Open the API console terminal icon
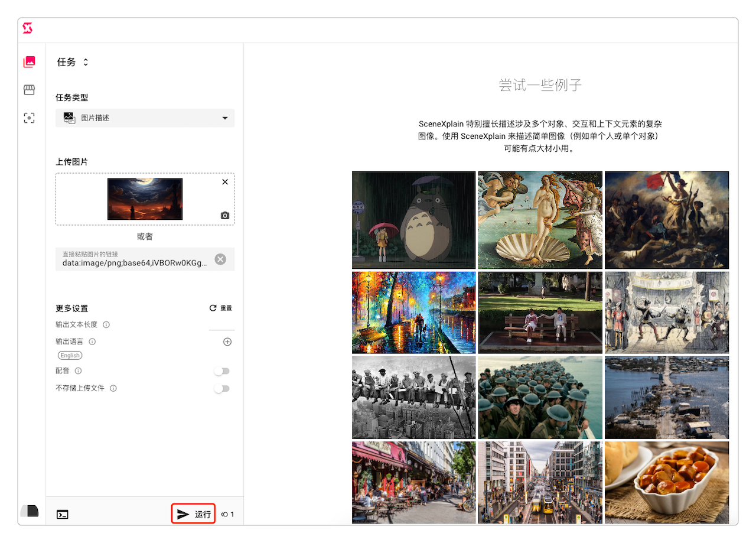Viewport: 756px width, 543px height. point(62,515)
